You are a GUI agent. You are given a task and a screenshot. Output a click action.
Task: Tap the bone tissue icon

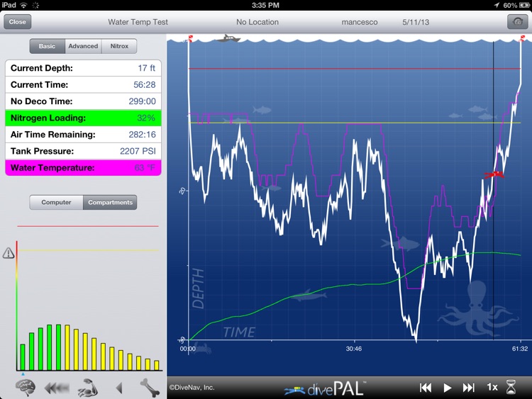[150, 388]
